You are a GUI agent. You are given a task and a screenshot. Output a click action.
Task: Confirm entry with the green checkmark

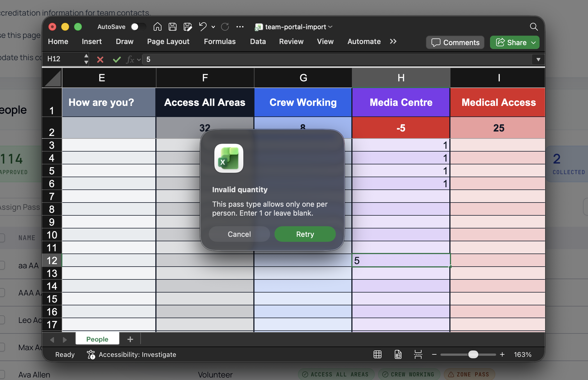tap(117, 59)
